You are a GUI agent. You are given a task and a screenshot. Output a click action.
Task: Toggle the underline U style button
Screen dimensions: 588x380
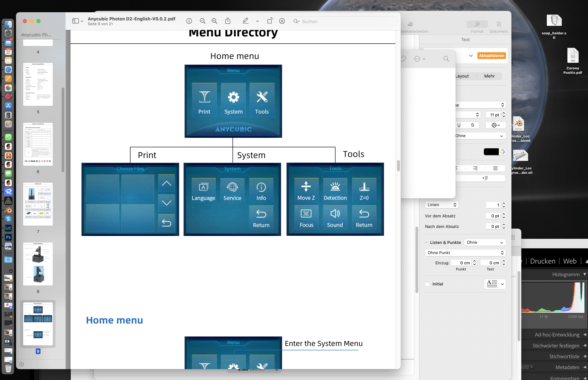[459, 125]
